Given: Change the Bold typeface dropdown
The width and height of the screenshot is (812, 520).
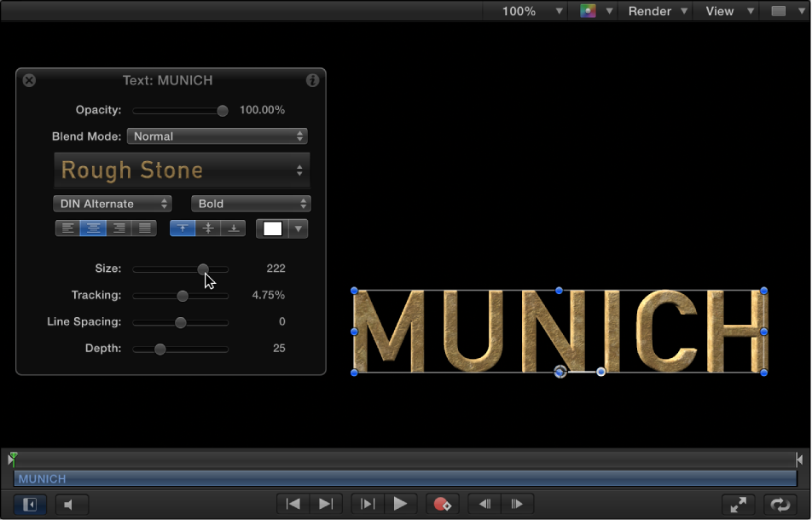Looking at the screenshot, I should [250, 204].
